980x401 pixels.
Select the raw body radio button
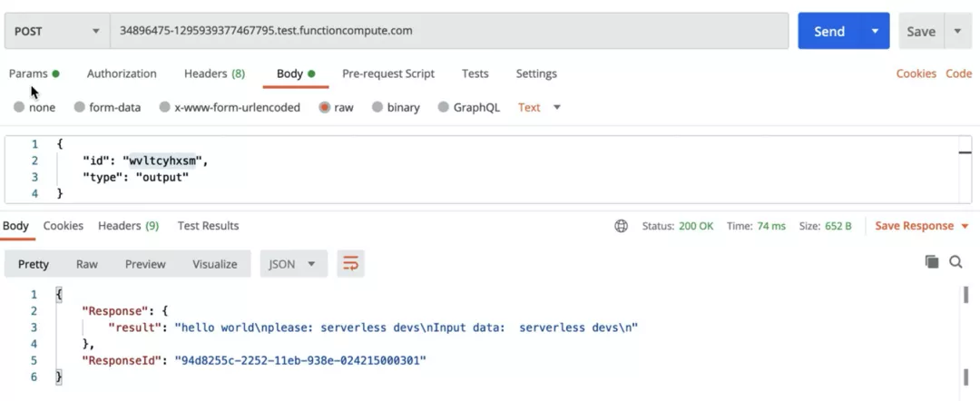(x=324, y=107)
